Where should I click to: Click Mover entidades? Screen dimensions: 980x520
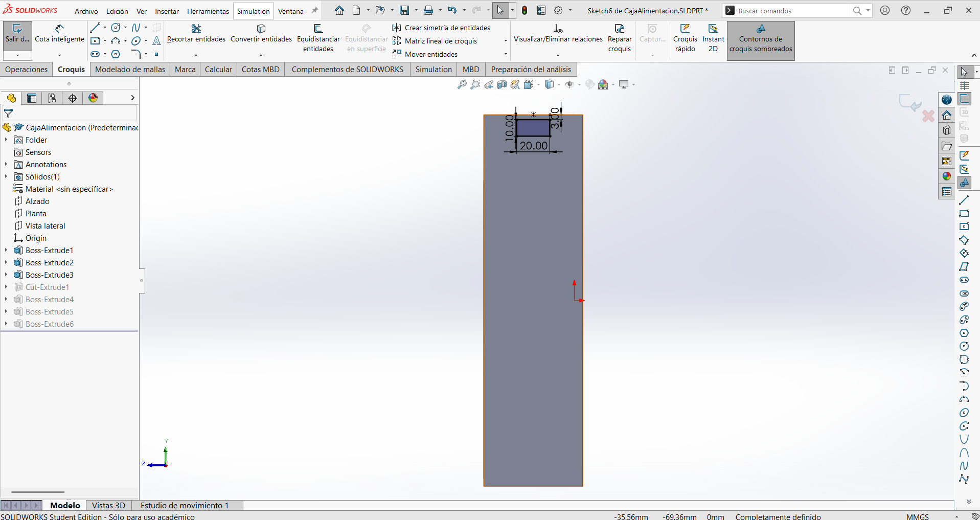(425, 54)
